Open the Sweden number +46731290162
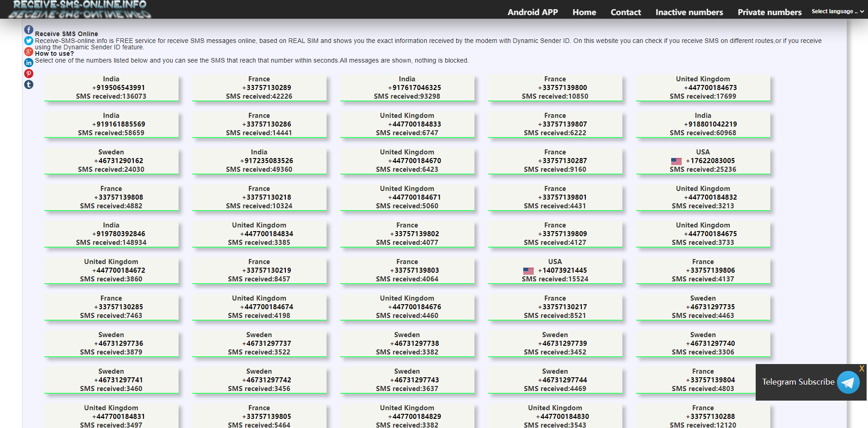This screenshot has height=428, width=868. tap(111, 161)
